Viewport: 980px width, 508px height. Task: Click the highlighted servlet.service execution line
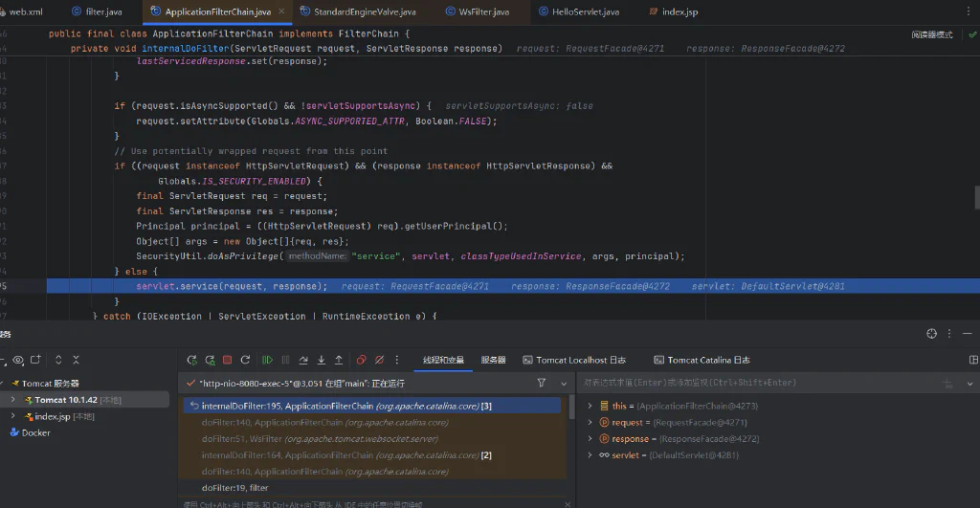513,286
